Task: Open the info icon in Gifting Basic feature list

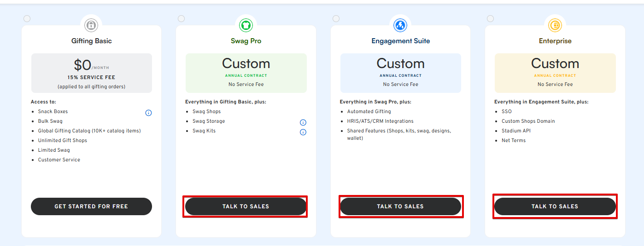Action: tap(148, 113)
